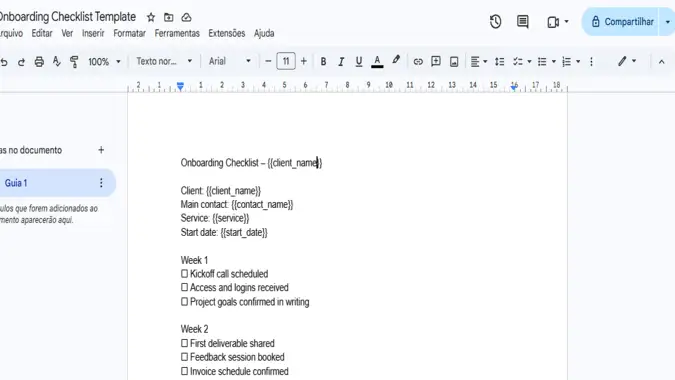This screenshot has width=675, height=380.
Task: Open the text color picker
Action: pyautogui.click(x=377, y=62)
